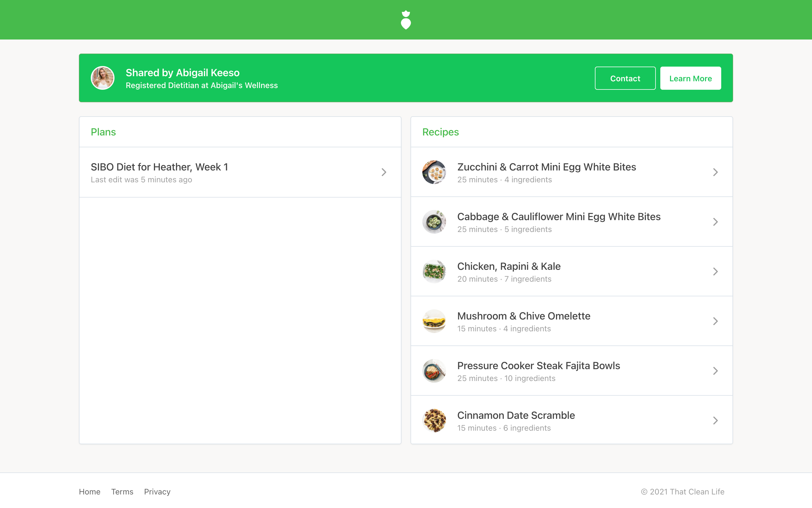This screenshot has width=812, height=508.
Task: Click chevron beside SIBO Diet plan
Action: click(384, 172)
